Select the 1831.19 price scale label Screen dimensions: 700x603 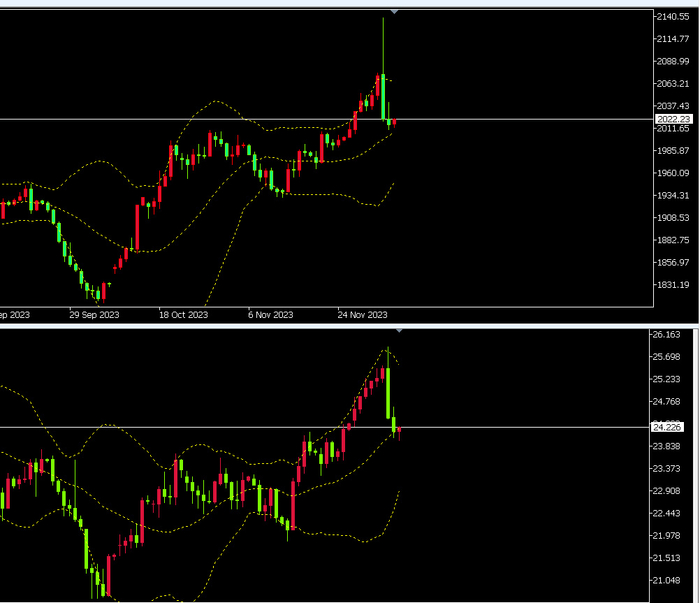click(673, 285)
